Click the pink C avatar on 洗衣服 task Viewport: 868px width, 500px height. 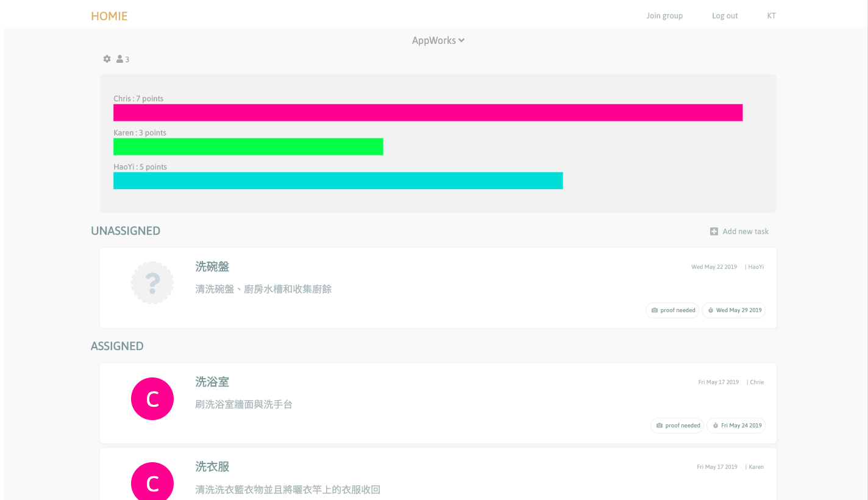pos(152,481)
